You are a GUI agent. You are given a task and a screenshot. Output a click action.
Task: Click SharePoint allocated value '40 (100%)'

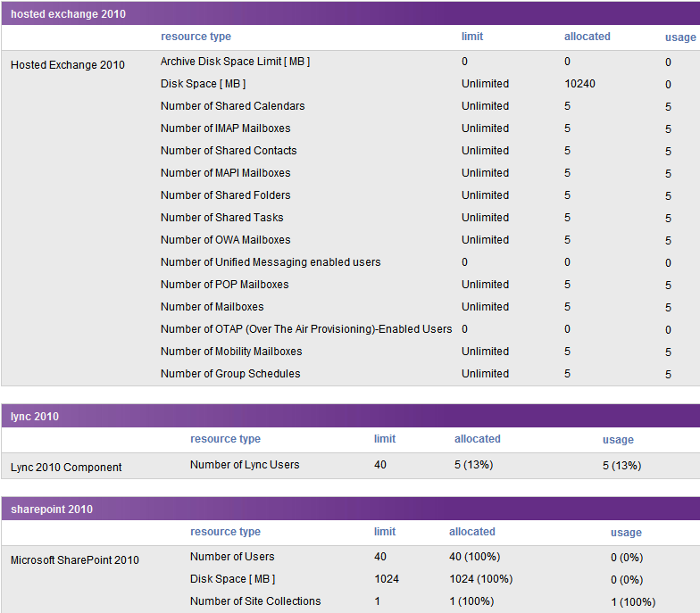pos(475,557)
